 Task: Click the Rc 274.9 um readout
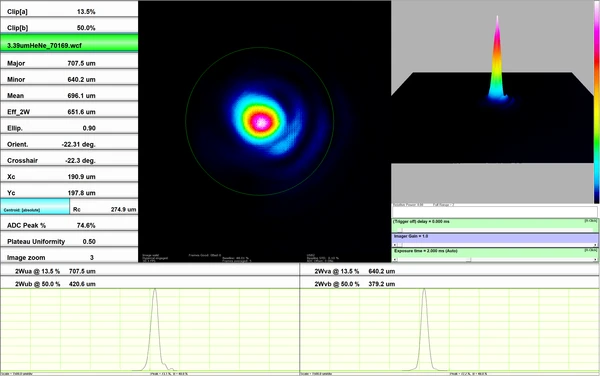point(104,209)
